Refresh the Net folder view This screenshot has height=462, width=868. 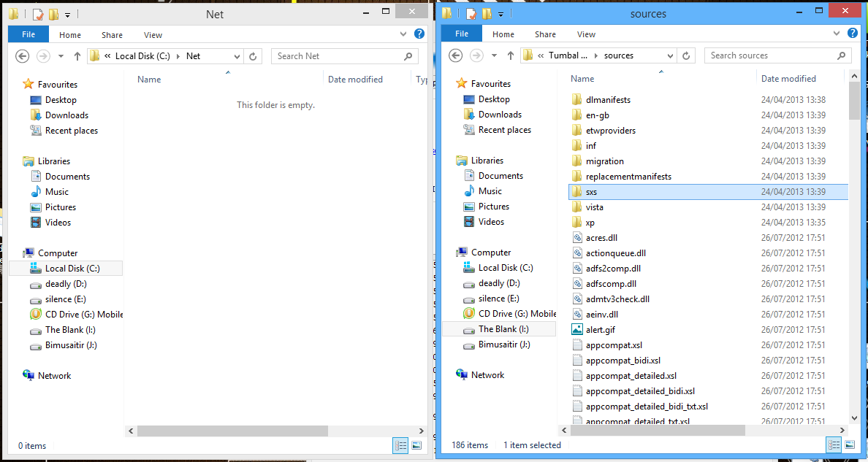(251, 55)
